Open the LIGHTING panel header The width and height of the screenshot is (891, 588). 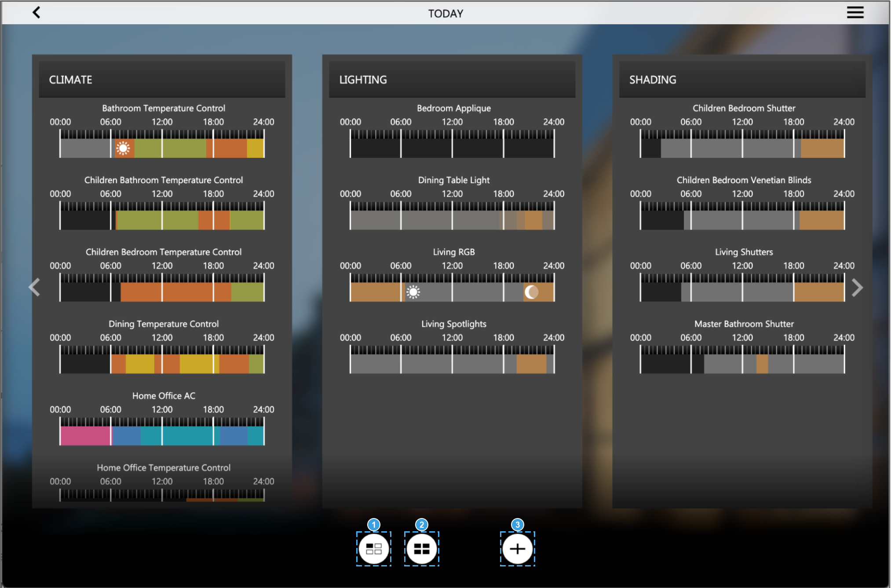click(x=452, y=80)
